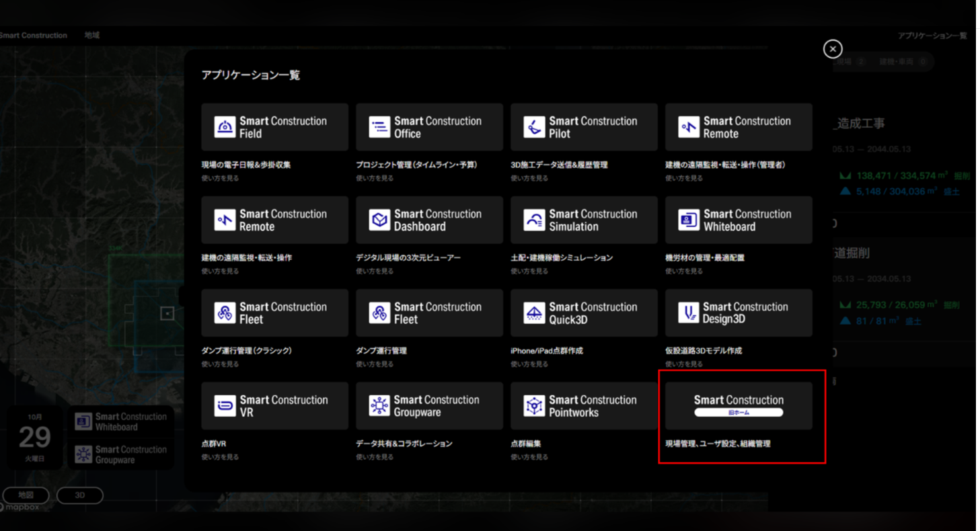View 使い方を見る under デジタル現場の3次元ビューアー
This screenshot has height=531, width=980.
(x=375, y=272)
